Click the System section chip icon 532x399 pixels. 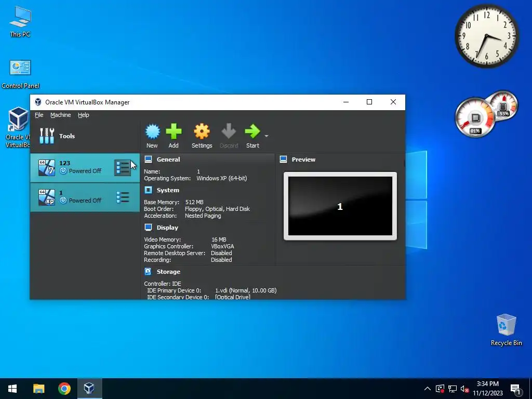[x=148, y=190]
